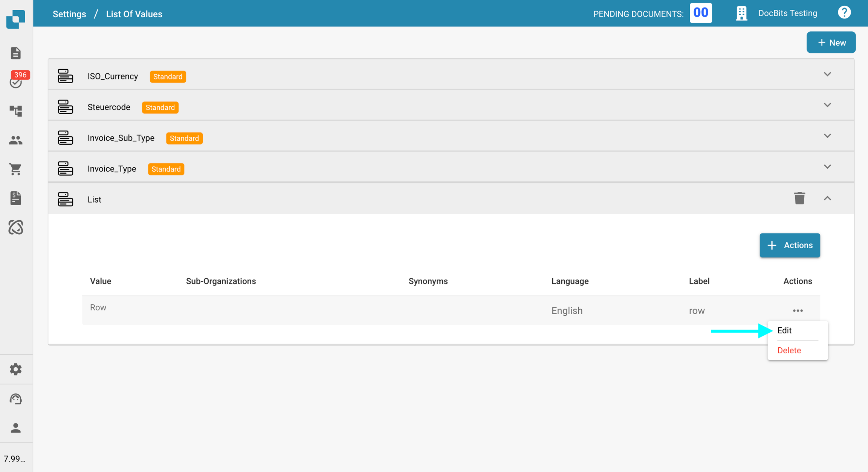Open the users group icon in sidebar
Viewport: 868px width, 472px height.
click(x=16, y=140)
